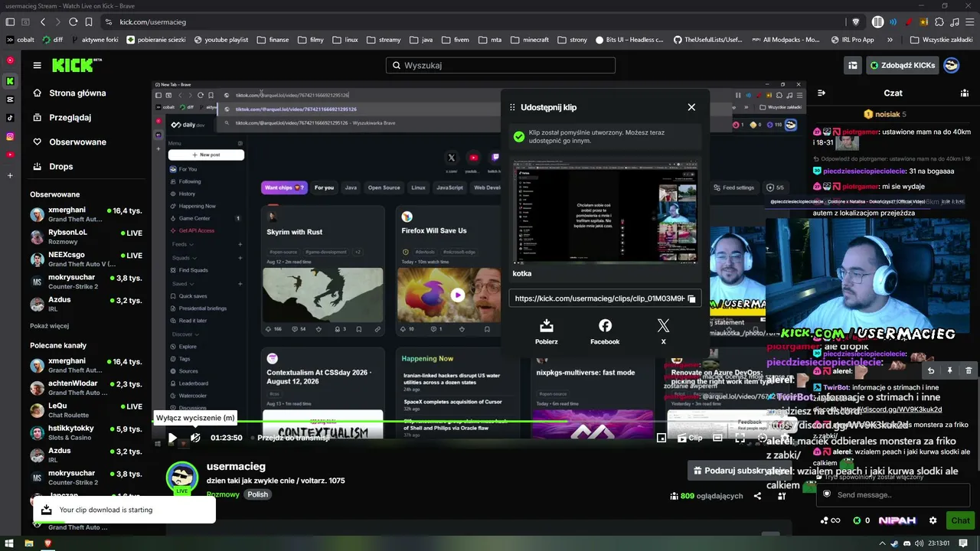Open Drops in the sidebar

pyautogui.click(x=61, y=167)
